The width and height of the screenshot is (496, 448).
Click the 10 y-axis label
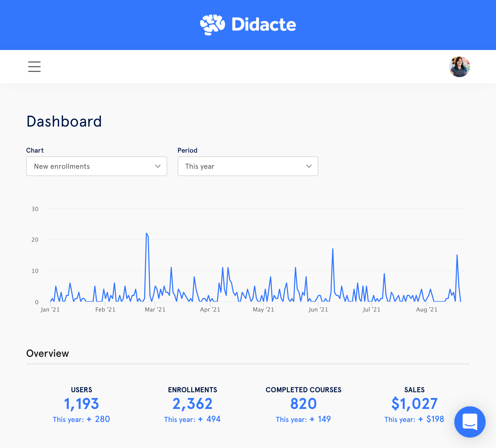click(x=35, y=271)
